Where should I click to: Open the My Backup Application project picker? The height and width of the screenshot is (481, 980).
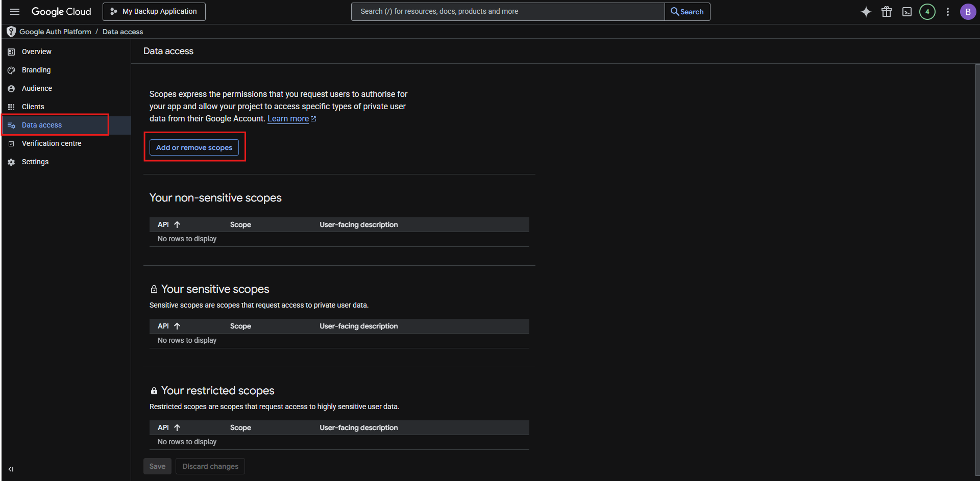(x=154, y=11)
